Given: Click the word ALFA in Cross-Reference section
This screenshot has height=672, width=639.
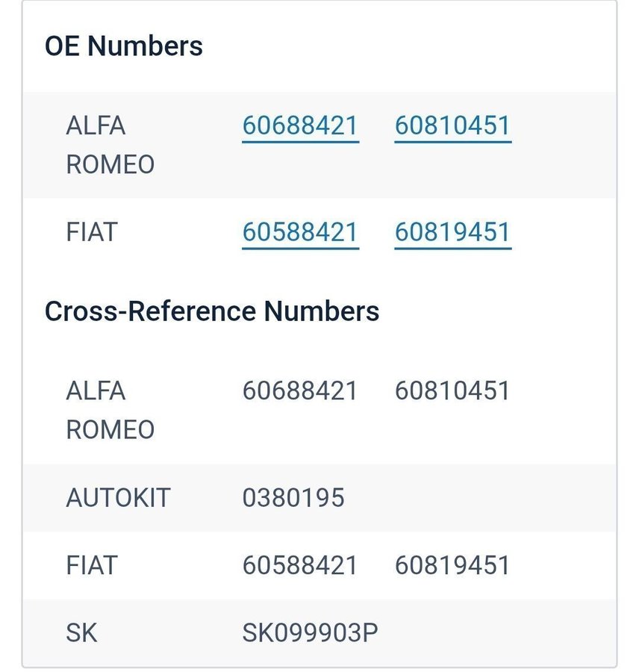Looking at the screenshot, I should (96, 391).
